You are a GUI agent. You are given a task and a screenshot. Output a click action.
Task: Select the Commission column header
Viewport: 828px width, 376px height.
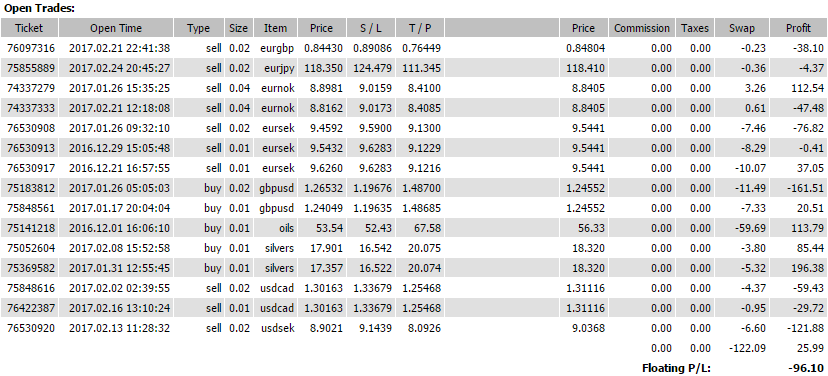(642, 29)
